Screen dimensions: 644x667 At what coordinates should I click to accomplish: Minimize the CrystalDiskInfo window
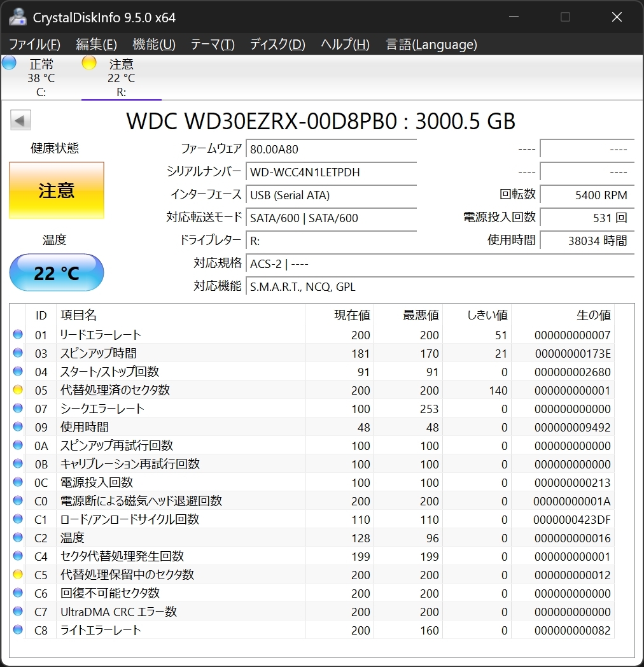514,17
